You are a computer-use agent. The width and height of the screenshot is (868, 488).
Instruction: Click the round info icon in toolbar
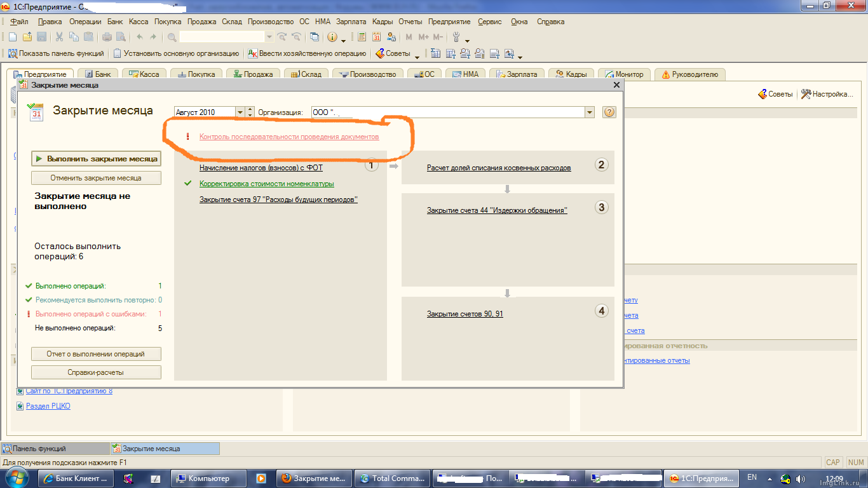tap(332, 37)
